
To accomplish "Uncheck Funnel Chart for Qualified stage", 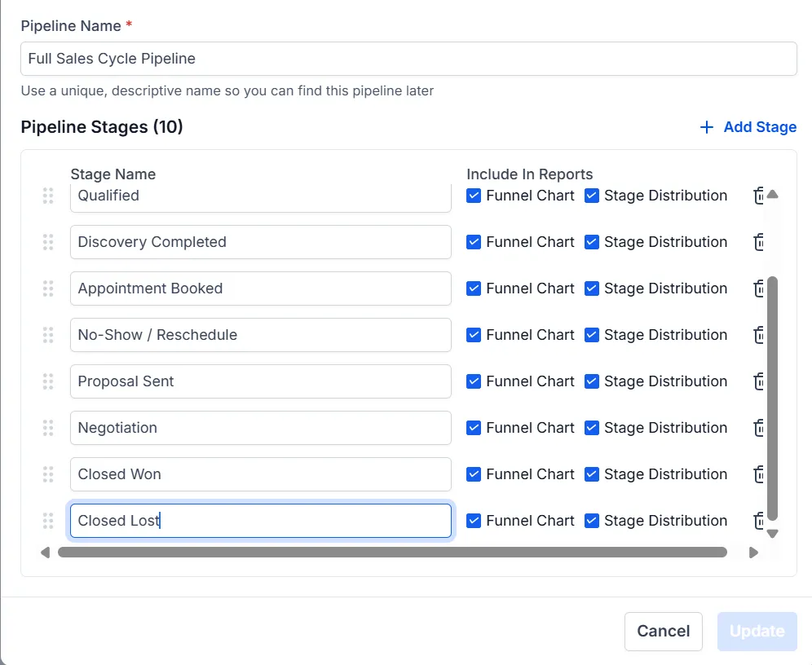I will point(474,196).
